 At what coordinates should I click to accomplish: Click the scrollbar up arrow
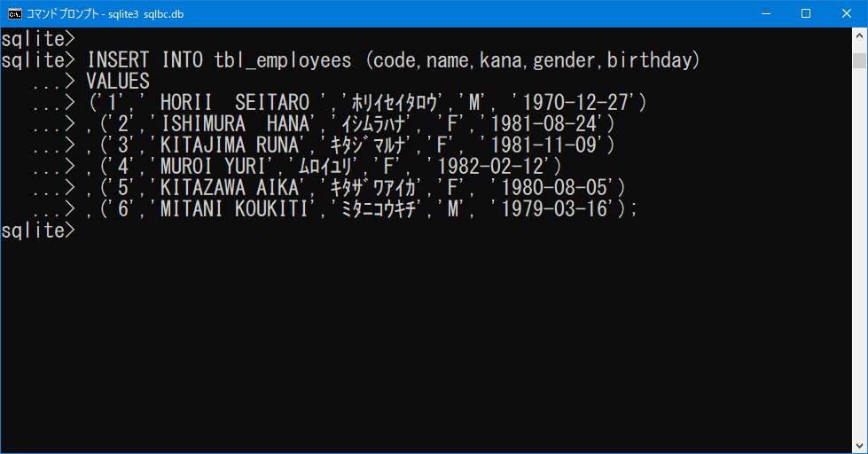click(x=859, y=35)
